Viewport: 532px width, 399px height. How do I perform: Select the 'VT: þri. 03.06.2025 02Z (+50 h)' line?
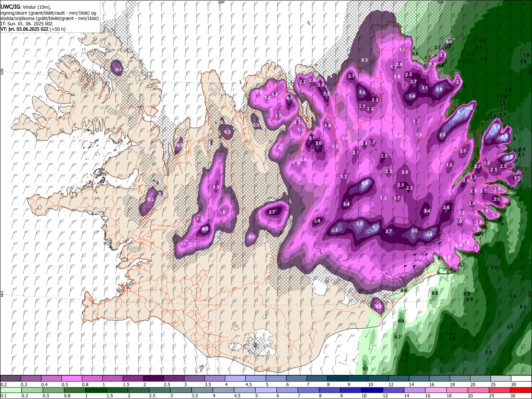tap(33, 30)
